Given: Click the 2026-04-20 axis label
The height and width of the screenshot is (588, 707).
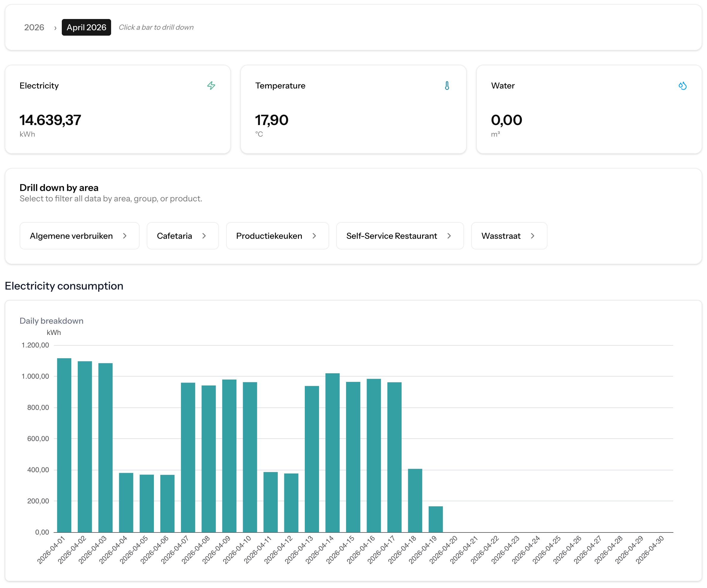Looking at the screenshot, I should pos(444,550).
